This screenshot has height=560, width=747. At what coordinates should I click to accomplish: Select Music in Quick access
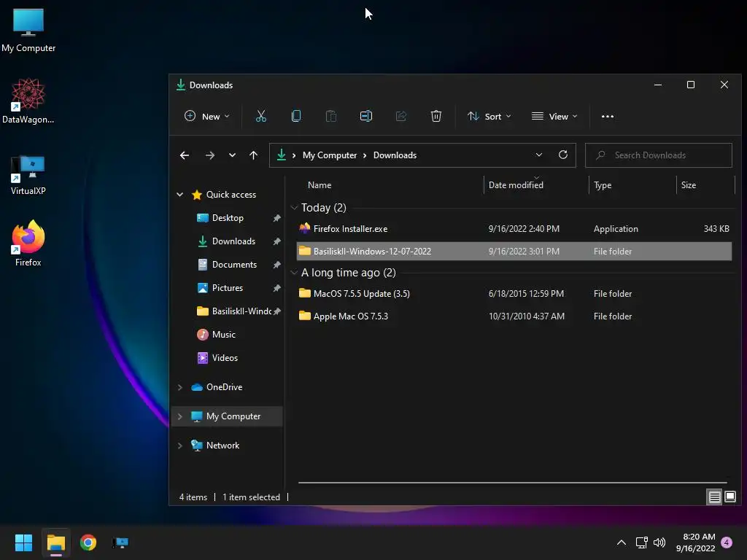tap(223, 335)
